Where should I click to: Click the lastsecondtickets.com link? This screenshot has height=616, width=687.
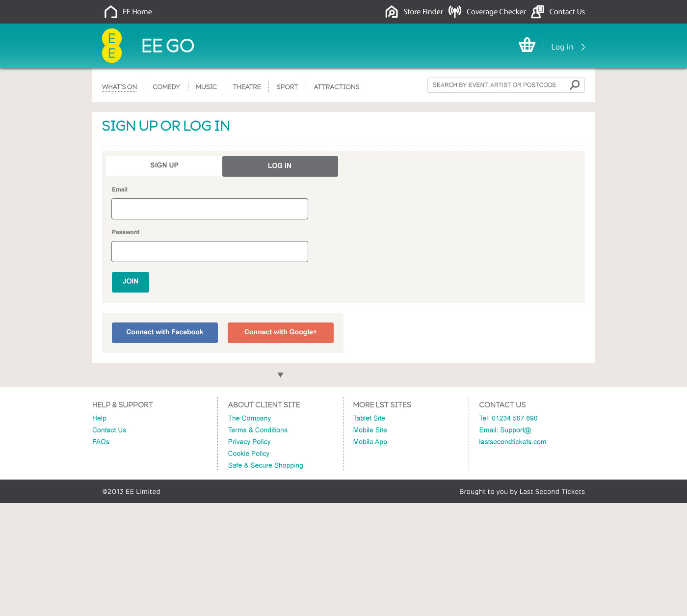513,442
